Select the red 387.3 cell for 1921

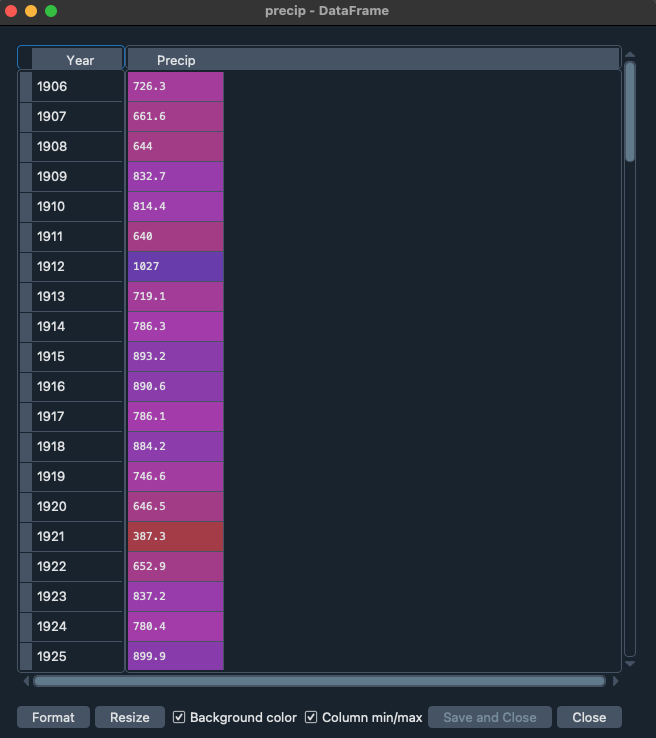click(176, 537)
